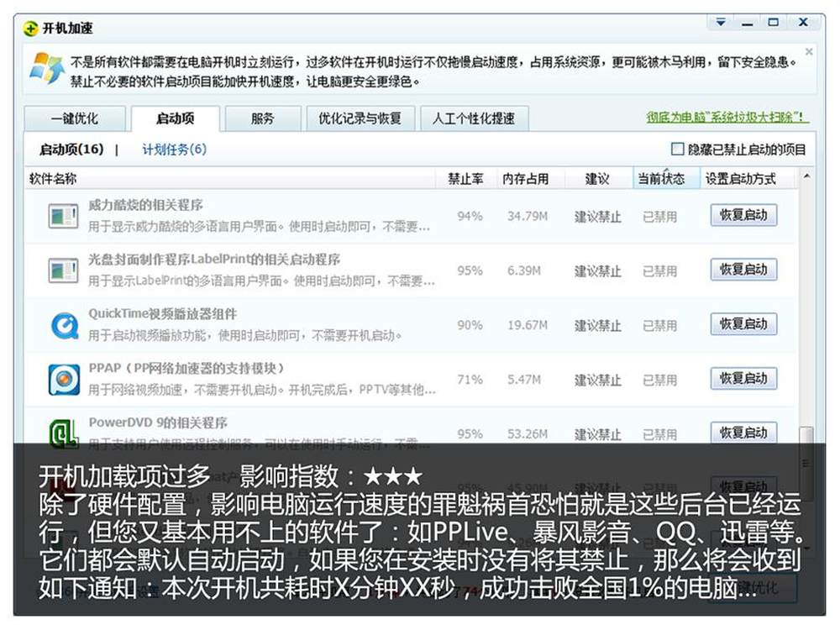Sort by the 建议 column header
Viewport: 840px width, 630px height.
[597, 178]
